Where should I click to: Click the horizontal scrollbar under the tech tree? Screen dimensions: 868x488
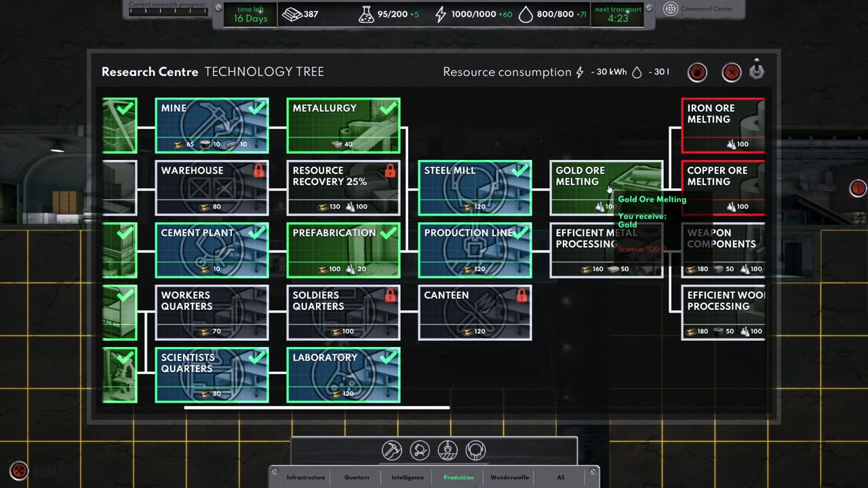coord(317,407)
